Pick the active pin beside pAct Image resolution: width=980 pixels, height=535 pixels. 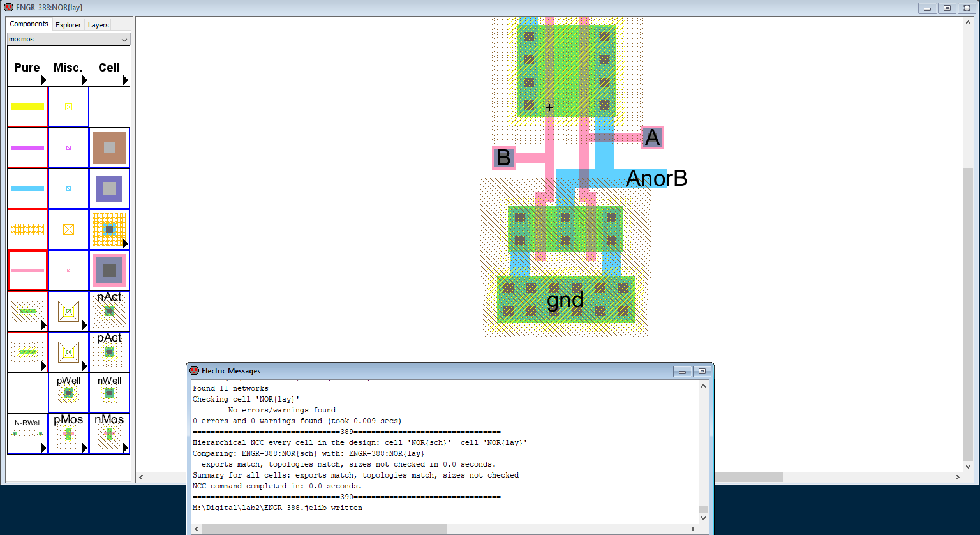coord(68,352)
